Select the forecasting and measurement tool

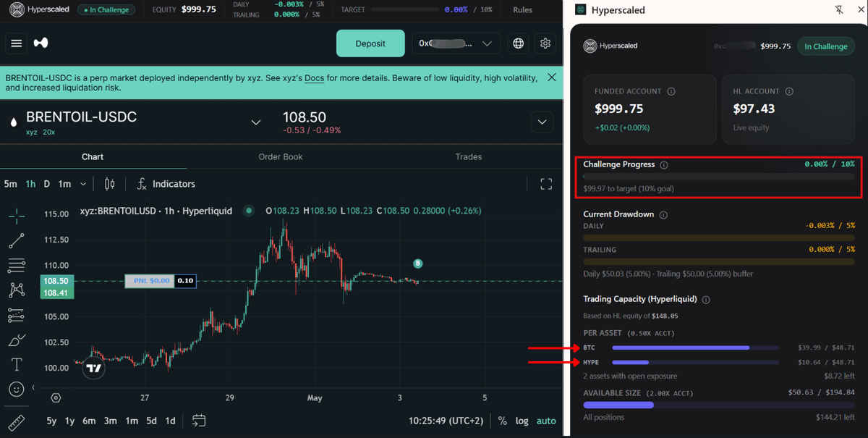(x=17, y=315)
